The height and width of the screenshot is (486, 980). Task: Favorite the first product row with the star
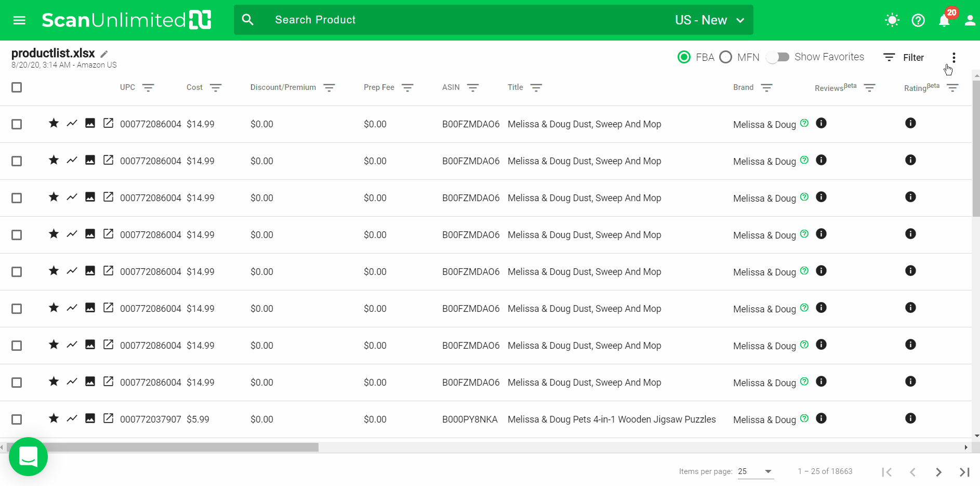[x=54, y=123]
